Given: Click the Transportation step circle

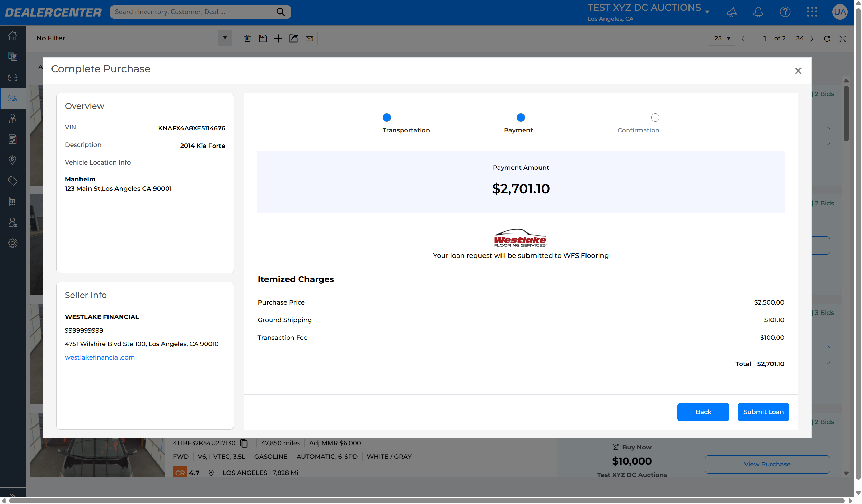Looking at the screenshot, I should [387, 118].
